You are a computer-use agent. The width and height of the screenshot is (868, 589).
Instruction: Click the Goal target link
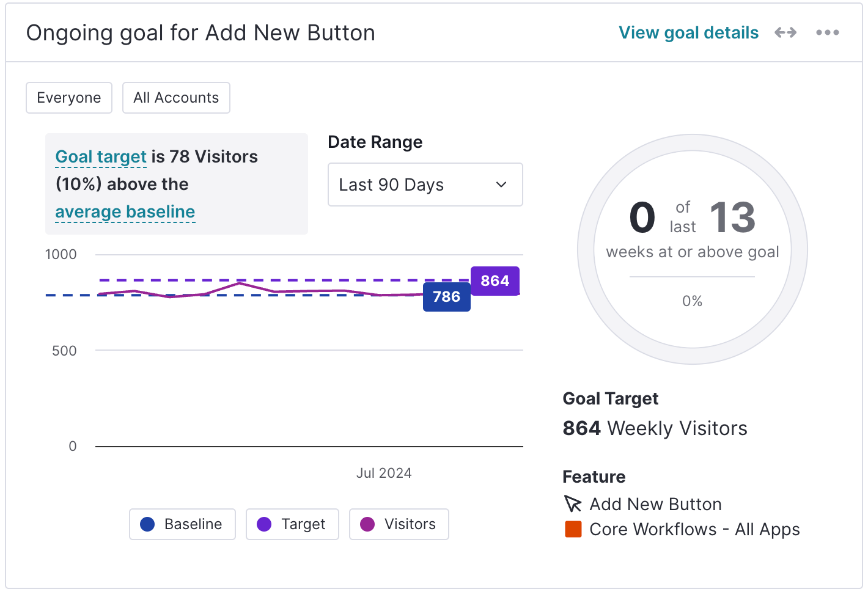(x=101, y=157)
